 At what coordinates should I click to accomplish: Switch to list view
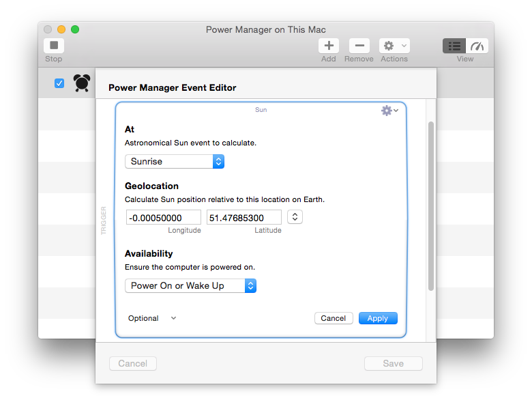(454, 46)
